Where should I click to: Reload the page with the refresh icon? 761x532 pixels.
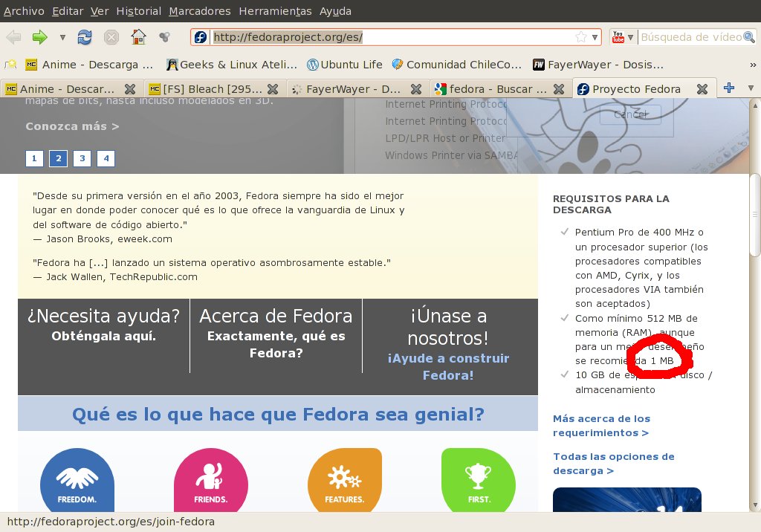85,37
